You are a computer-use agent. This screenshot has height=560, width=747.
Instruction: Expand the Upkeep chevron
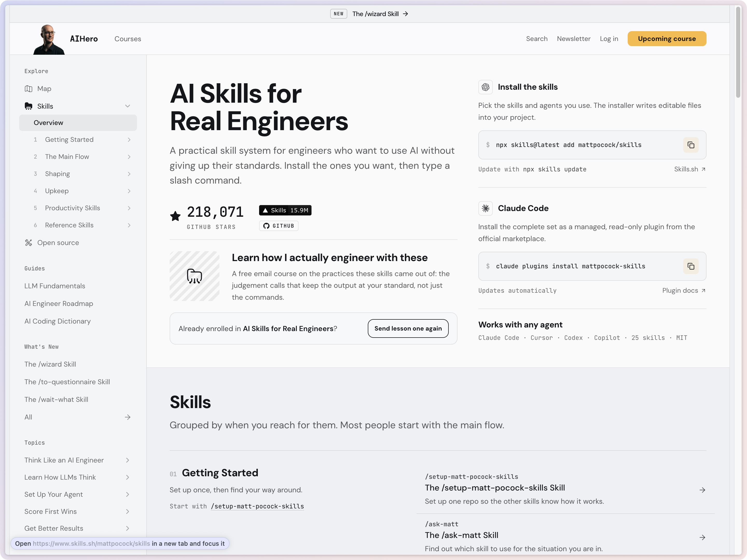[129, 191]
